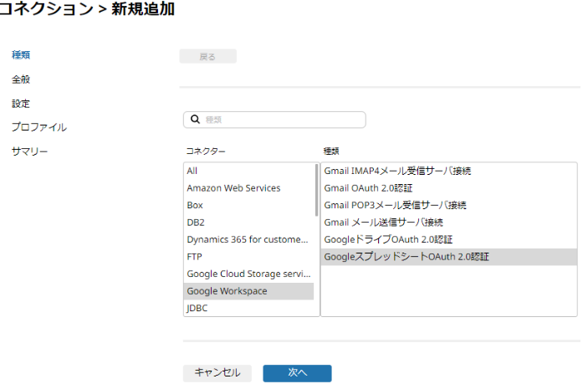Select FTP connector
The height and width of the screenshot is (384, 588).
pyautogui.click(x=248, y=257)
